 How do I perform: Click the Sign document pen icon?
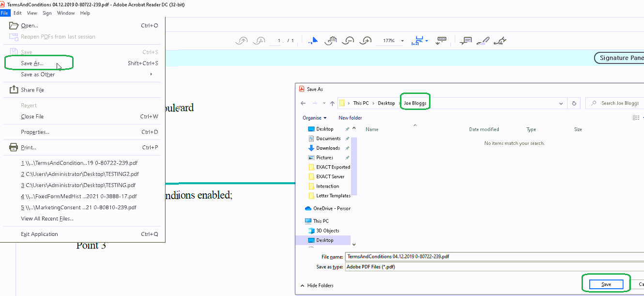tap(500, 41)
